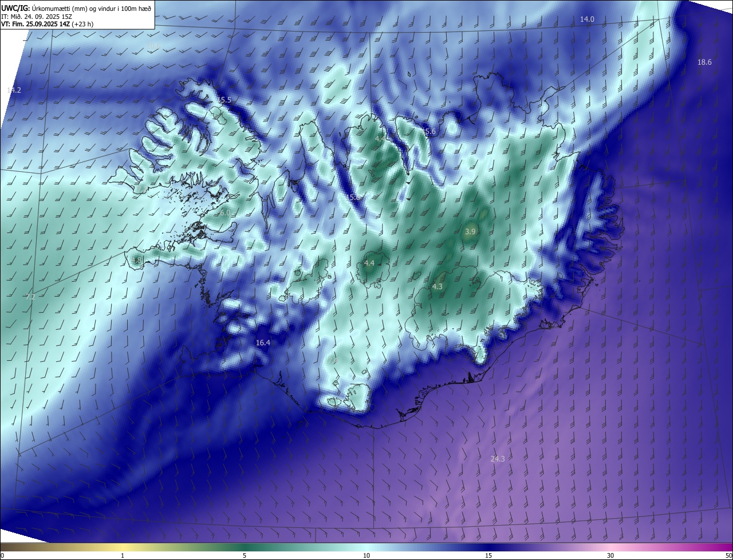Screen dimensions: 733x560
Task: Click the 4.3 value on the glacier
Action: pos(438,287)
